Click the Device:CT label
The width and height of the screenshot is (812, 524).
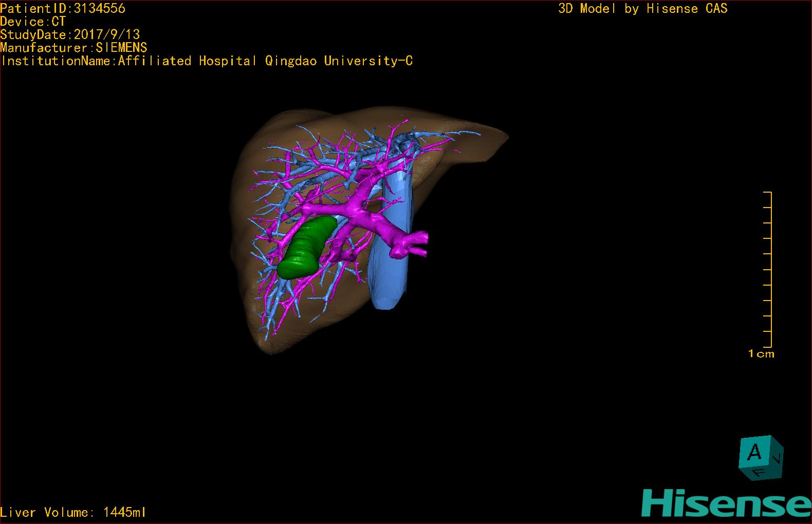pyautogui.click(x=33, y=22)
